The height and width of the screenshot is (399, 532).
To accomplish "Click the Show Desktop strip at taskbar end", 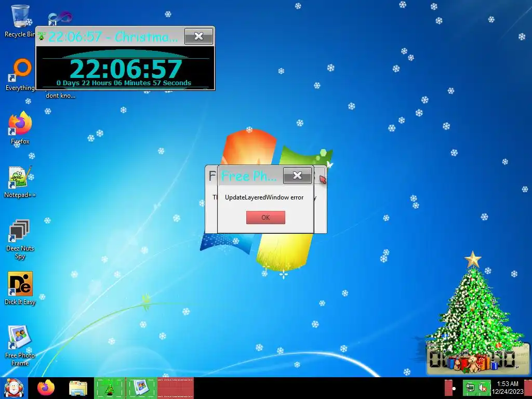I will (x=528, y=388).
